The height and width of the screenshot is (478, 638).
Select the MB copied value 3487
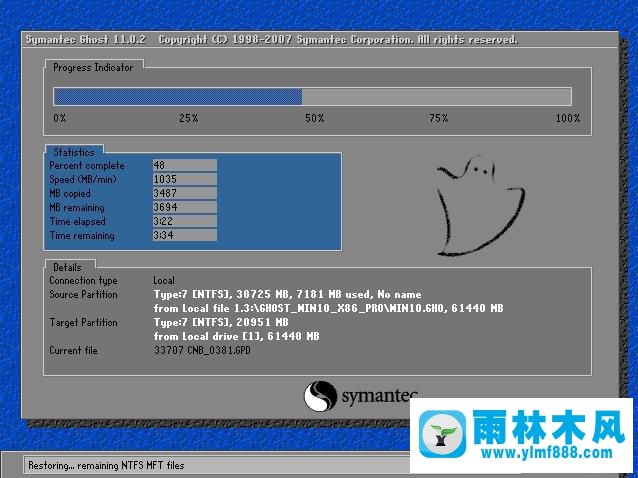tap(185, 193)
